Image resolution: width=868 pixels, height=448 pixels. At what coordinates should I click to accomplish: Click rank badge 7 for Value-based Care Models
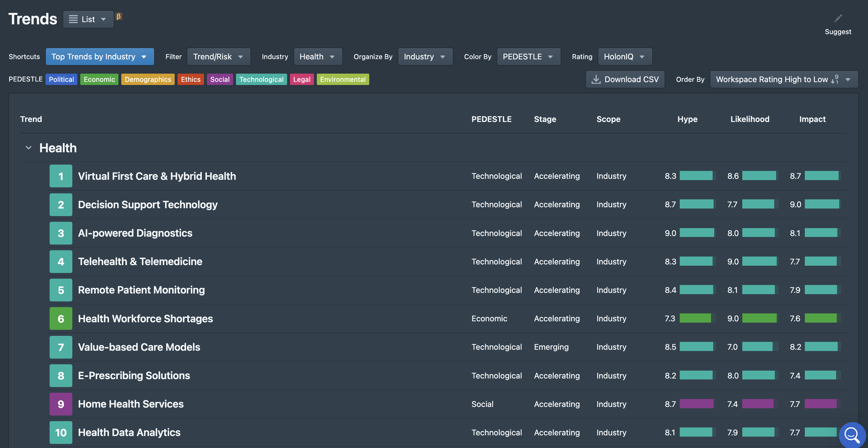pyautogui.click(x=61, y=347)
